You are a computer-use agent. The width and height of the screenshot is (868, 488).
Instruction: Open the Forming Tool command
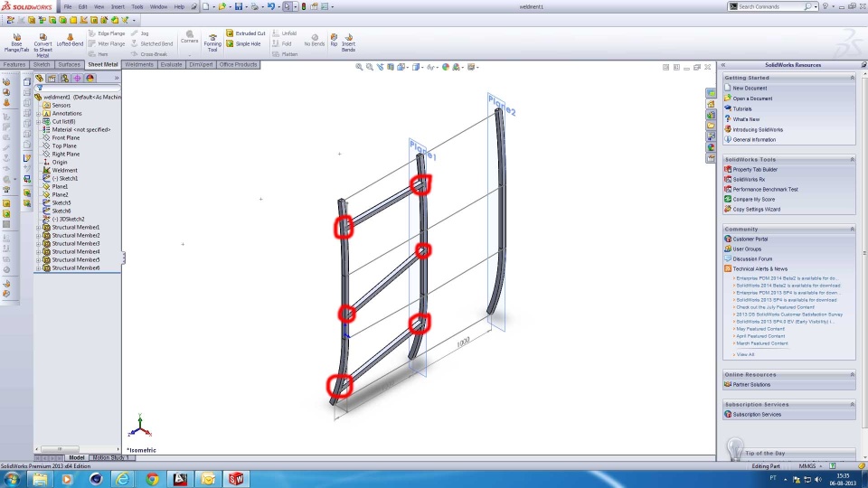point(212,43)
